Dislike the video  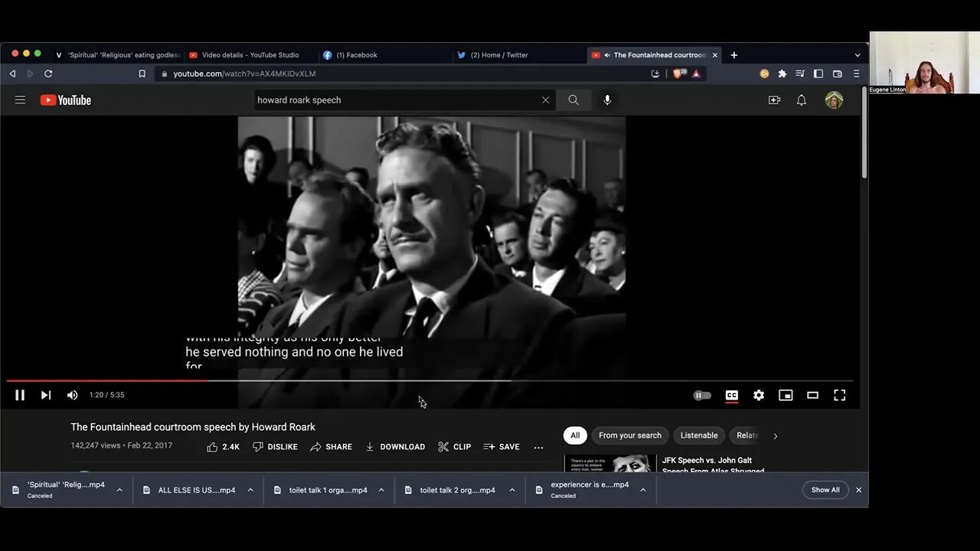(275, 447)
